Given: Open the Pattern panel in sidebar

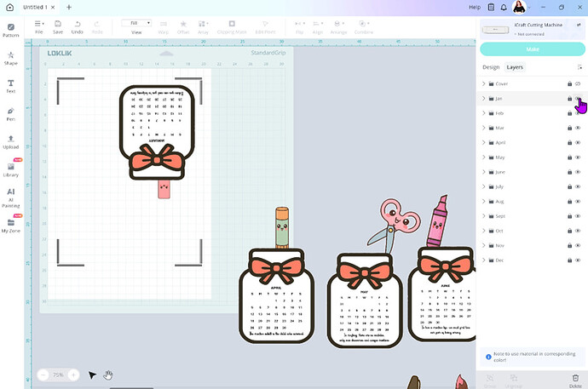Looking at the screenshot, I should coord(11,30).
